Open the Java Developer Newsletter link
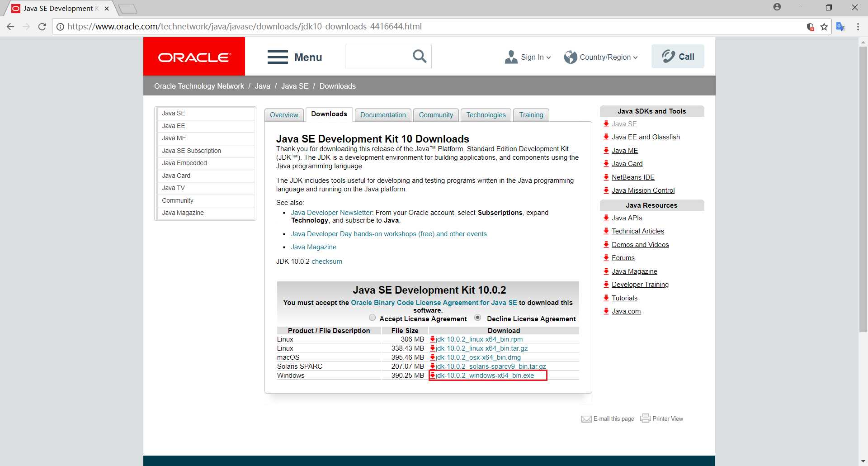 (x=331, y=212)
